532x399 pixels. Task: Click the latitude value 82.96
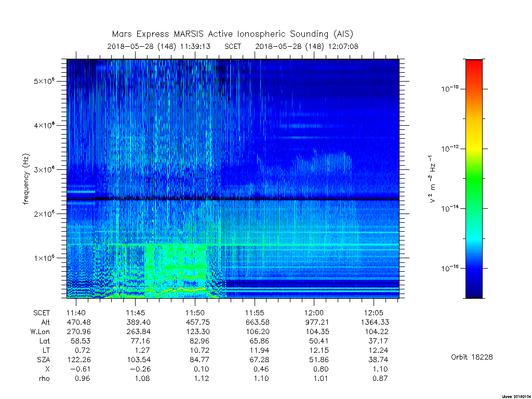pos(199,341)
